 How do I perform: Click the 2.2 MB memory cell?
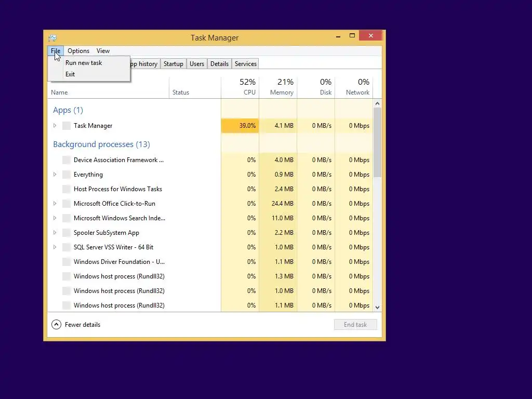pos(278,233)
